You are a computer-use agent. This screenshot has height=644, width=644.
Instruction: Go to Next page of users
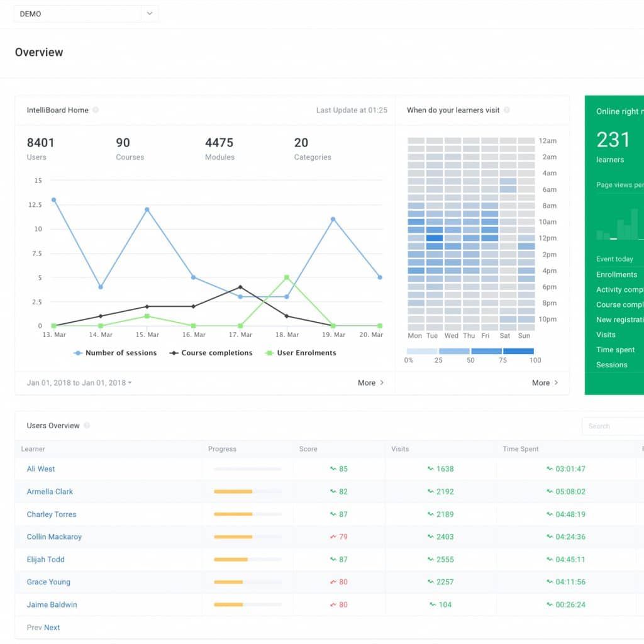tap(52, 627)
